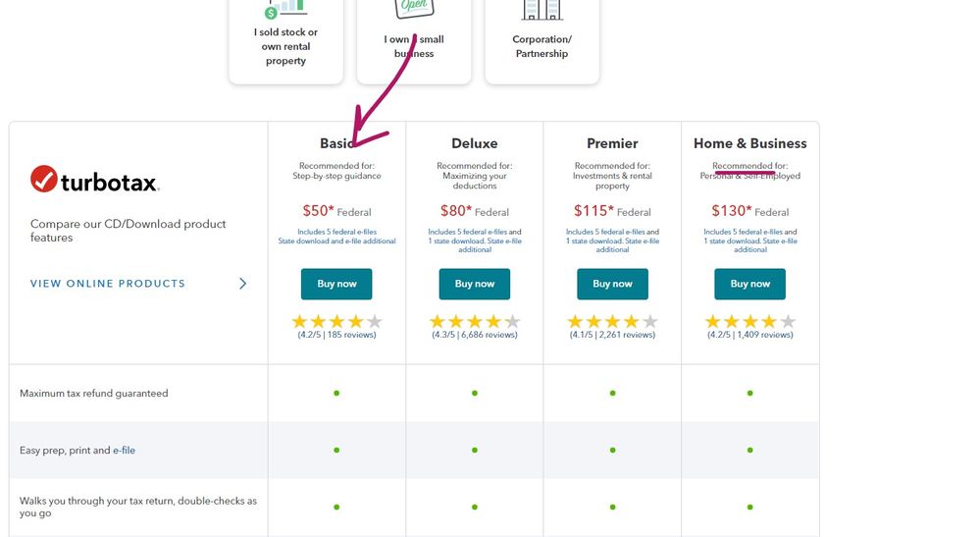Click 'Maximum tax refund guaranteed' row label
This screenshot has width=980, height=537.
coord(94,394)
